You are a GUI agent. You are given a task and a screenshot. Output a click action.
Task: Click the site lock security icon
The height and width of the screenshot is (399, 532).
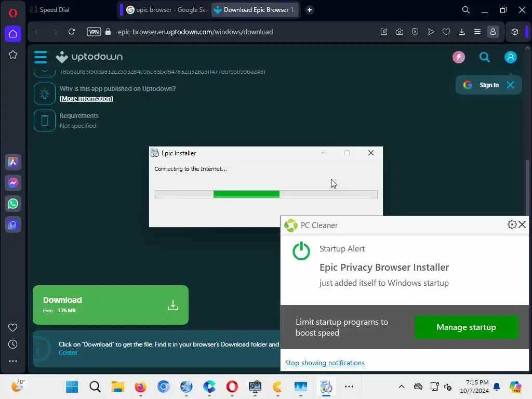point(108,32)
